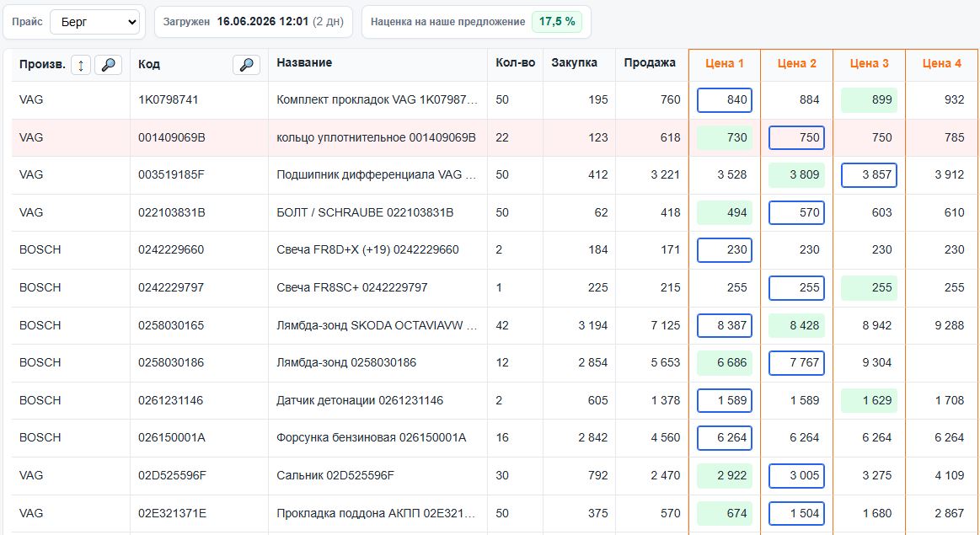The width and height of the screenshot is (980, 535).
Task: Select boxed price 6 264 for Форсунка бензиновая
Action: point(725,437)
